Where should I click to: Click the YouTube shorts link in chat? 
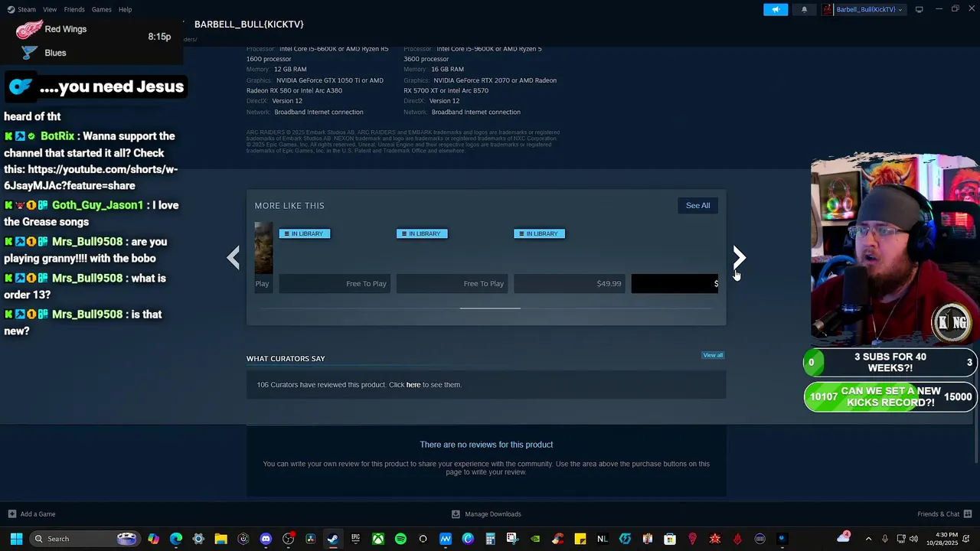(x=90, y=178)
